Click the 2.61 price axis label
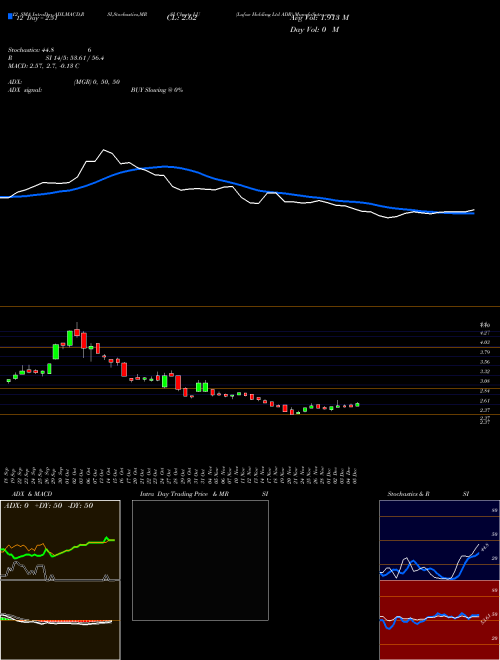Screen dimensions: 500x660 [485, 400]
